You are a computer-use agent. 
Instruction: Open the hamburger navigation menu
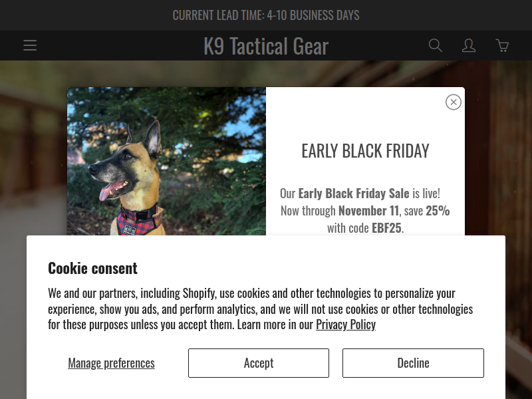pyautogui.click(x=30, y=45)
